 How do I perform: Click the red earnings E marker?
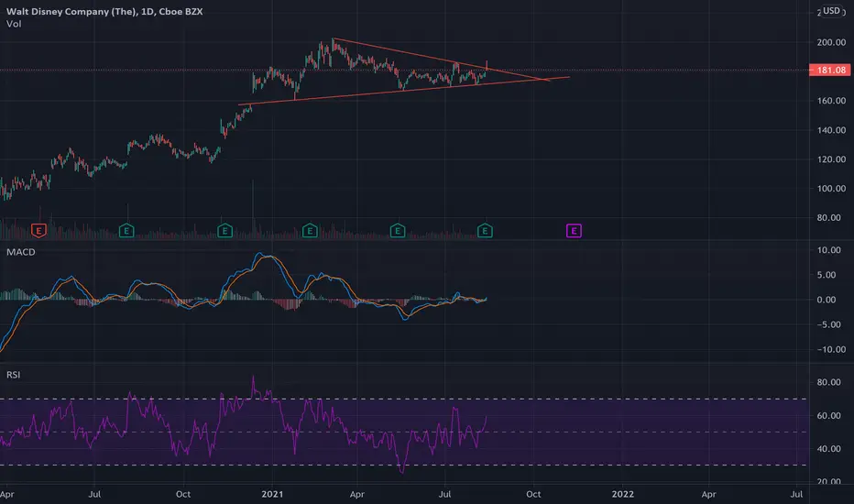(x=38, y=231)
